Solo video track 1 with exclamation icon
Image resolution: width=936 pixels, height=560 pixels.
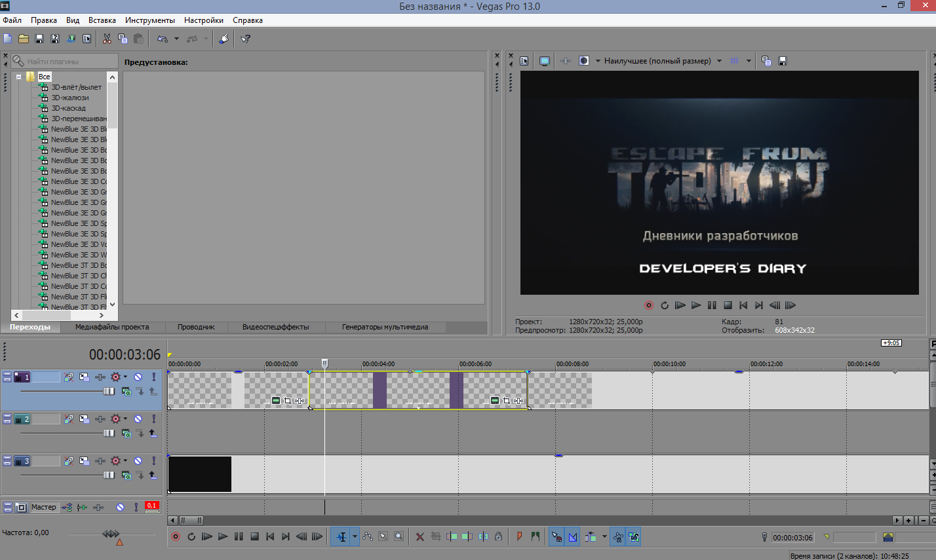tap(153, 377)
